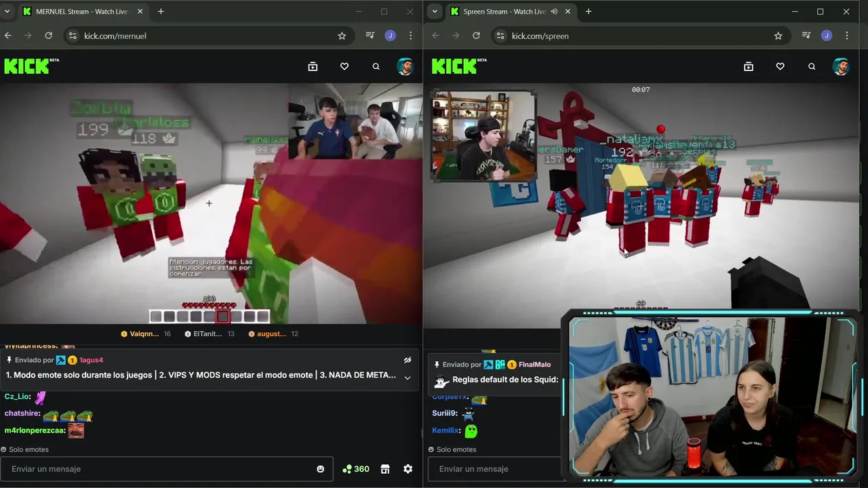The height and width of the screenshot is (488, 868).
Task: Close the MERNUEL Stream tab
Action: (140, 12)
